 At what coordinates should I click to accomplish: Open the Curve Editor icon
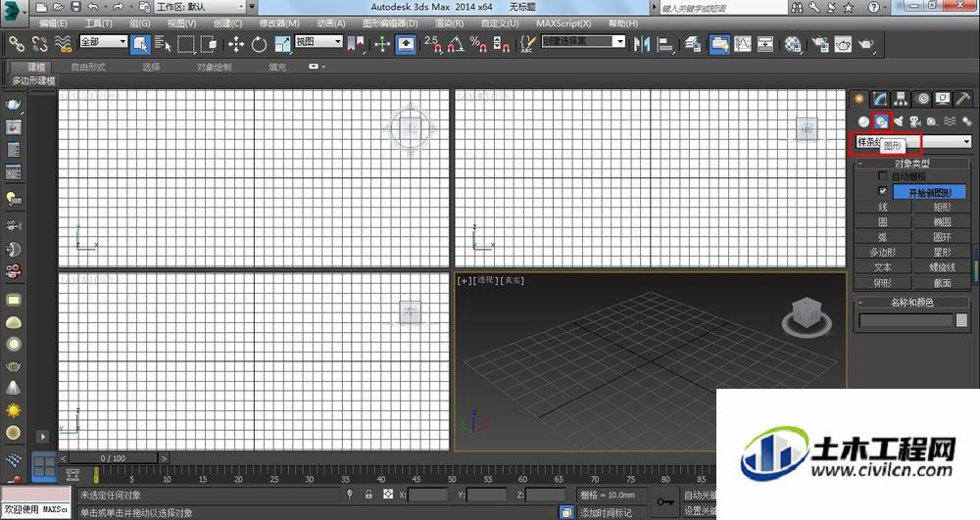pos(743,44)
